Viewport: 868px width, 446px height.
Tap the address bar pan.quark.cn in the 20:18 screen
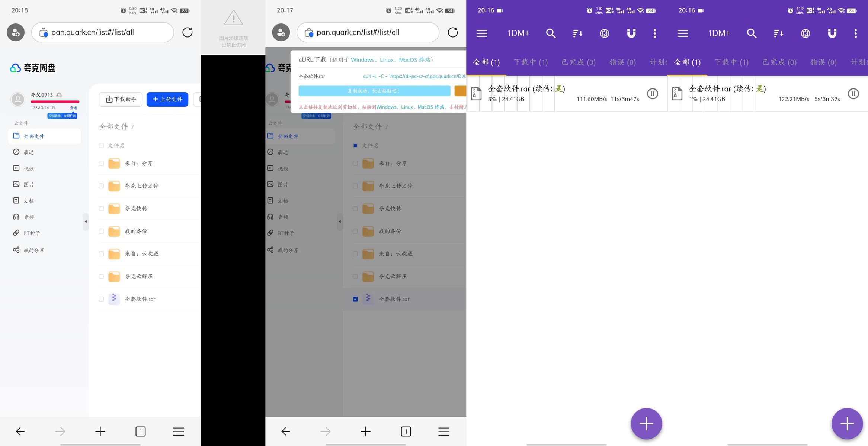103,32
